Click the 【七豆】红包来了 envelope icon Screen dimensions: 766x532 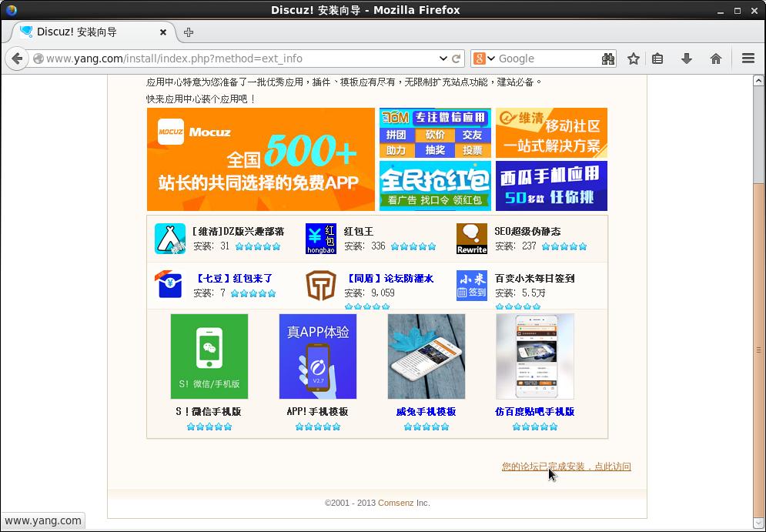point(170,286)
